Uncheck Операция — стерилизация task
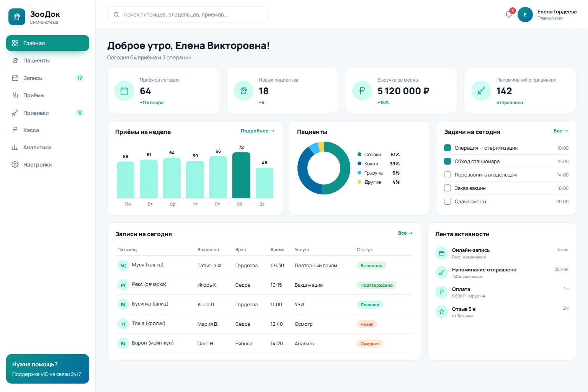The image size is (588, 392). [x=447, y=148]
